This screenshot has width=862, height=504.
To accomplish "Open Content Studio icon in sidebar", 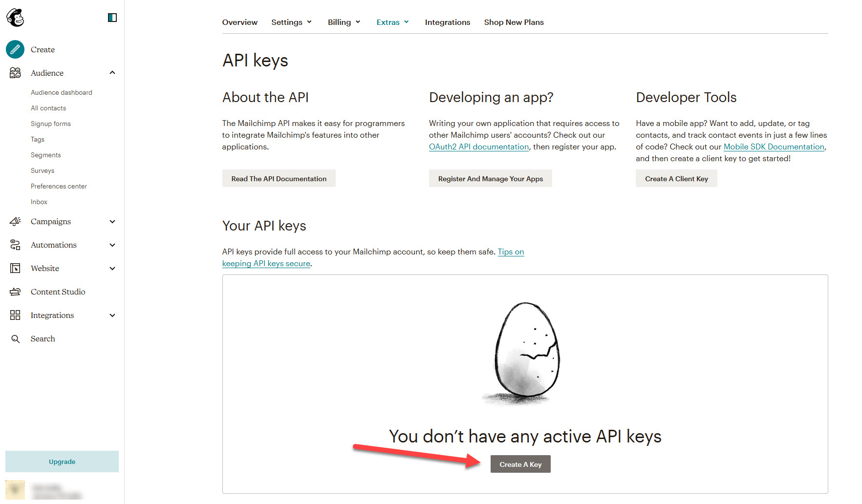I will [15, 292].
